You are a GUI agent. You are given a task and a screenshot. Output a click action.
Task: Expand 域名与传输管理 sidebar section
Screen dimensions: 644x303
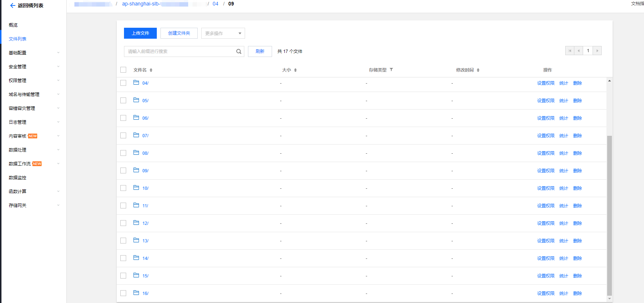click(x=58, y=95)
